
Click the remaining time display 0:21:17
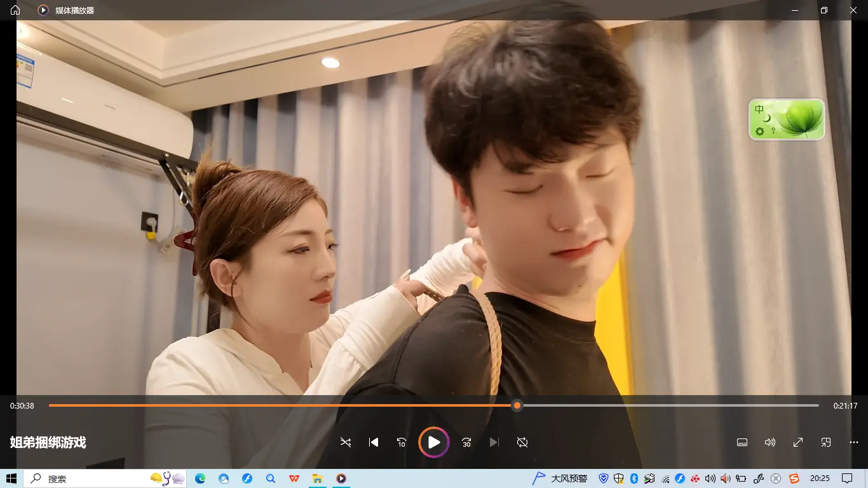[845, 406]
